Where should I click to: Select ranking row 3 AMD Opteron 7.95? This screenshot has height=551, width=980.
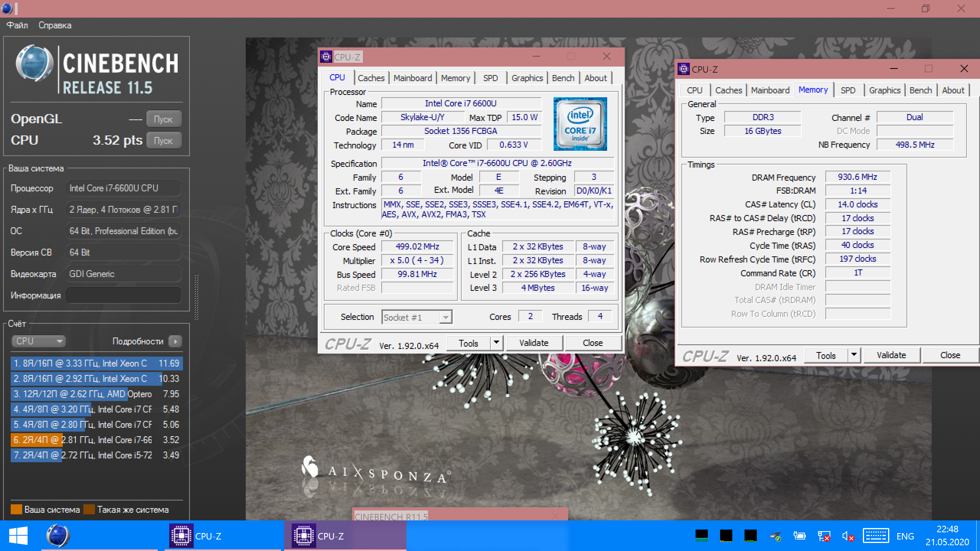tap(96, 394)
